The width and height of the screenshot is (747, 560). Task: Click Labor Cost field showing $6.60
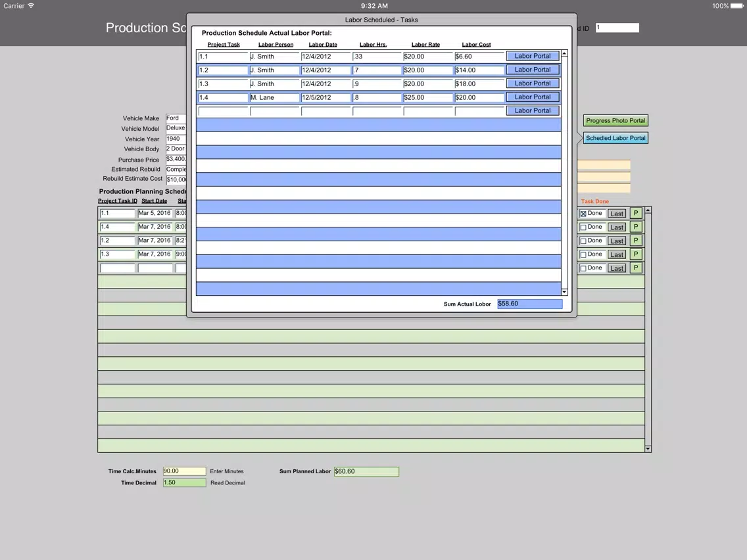(479, 57)
